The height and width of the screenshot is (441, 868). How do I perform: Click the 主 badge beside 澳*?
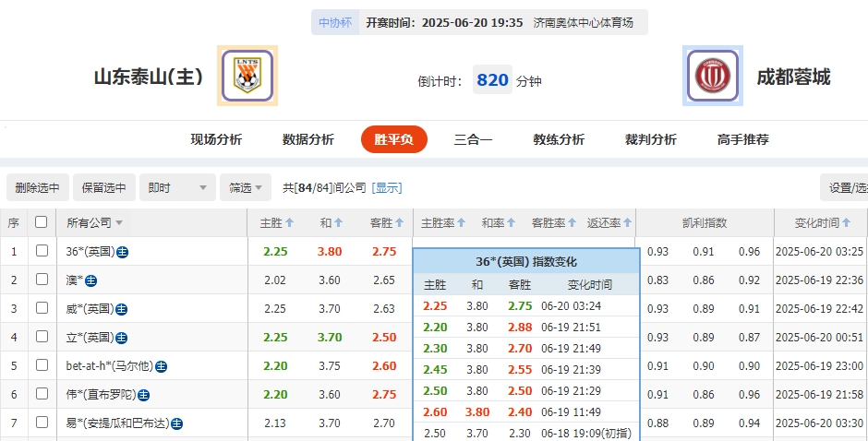91,280
